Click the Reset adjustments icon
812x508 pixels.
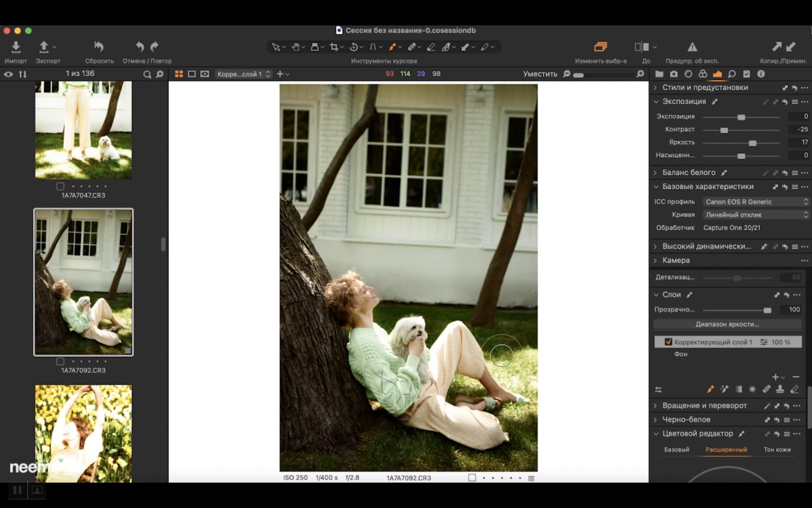click(99, 47)
